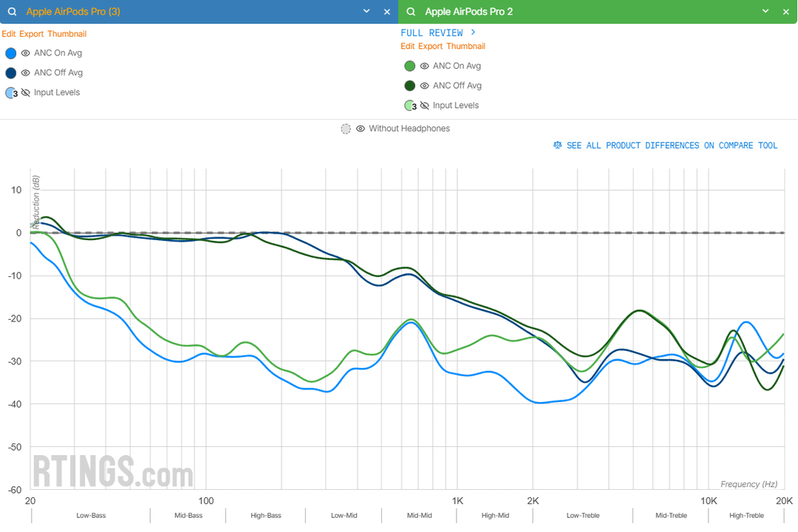Hide the ANC On Avg curve for AirPods Pro 2
This screenshot has height=532, width=798.
click(x=423, y=66)
